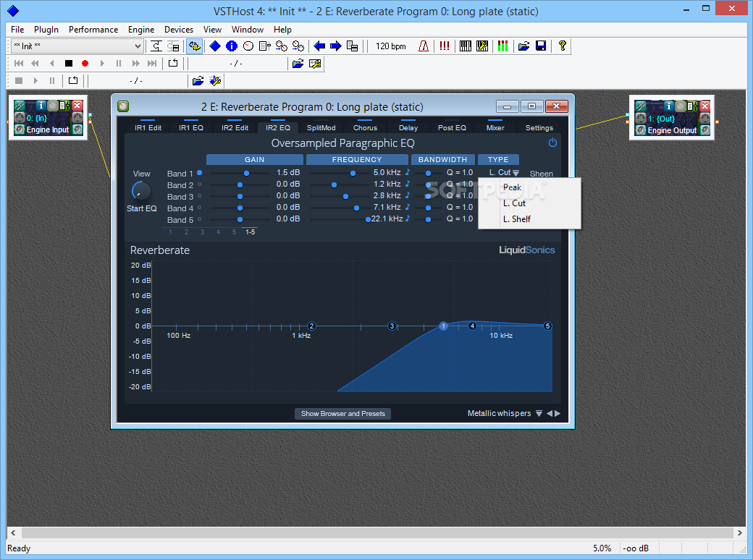The height and width of the screenshot is (560, 753).
Task: Open the PlugIn menu
Action: pyautogui.click(x=46, y=29)
